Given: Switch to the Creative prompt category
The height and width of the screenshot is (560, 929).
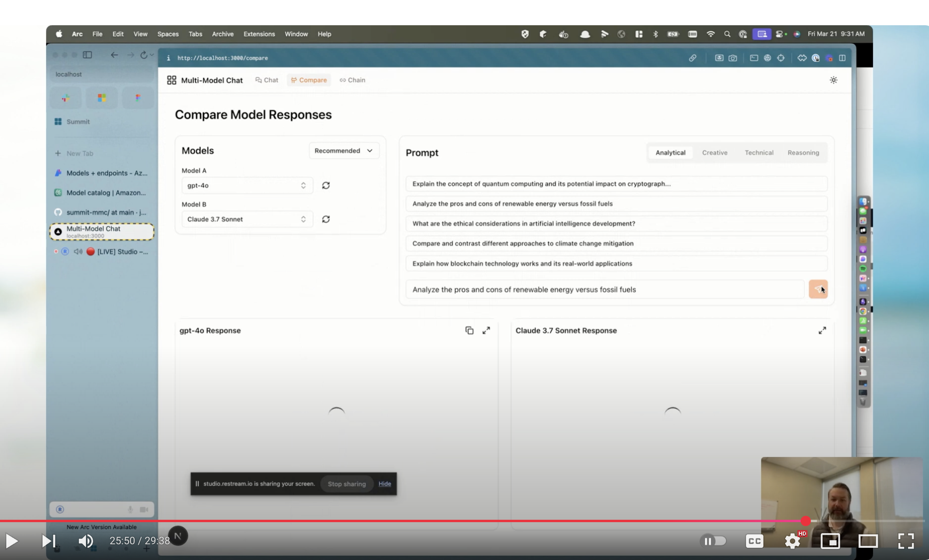Looking at the screenshot, I should click(x=715, y=153).
